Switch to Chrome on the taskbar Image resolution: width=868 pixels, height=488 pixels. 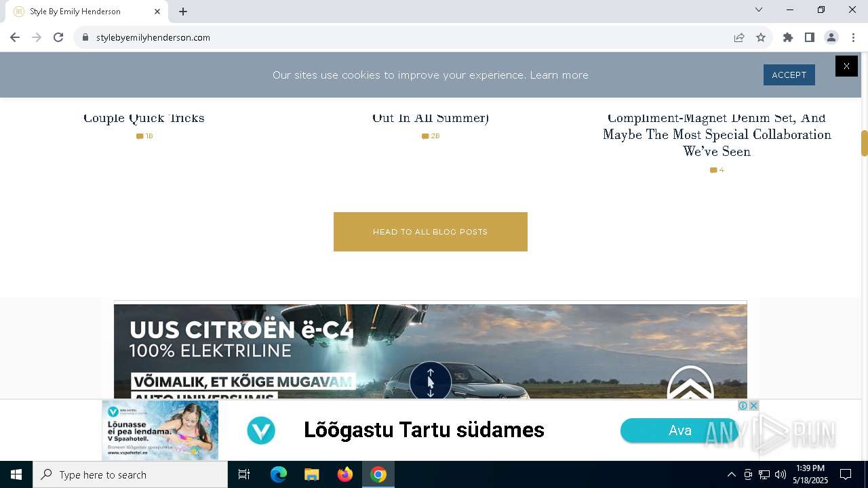(x=378, y=474)
